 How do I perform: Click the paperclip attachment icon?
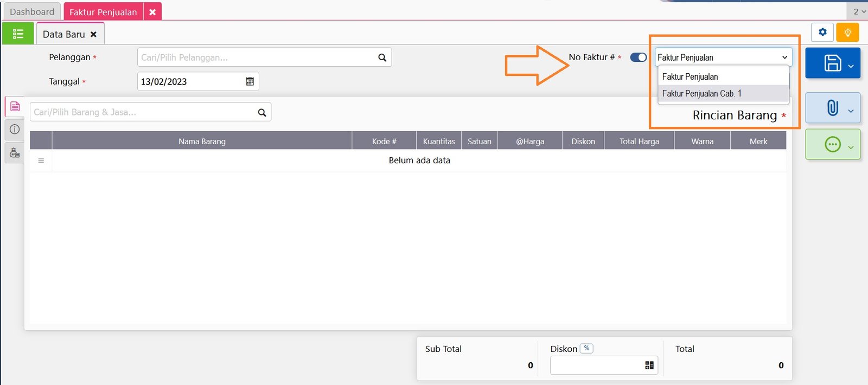coord(832,108)
